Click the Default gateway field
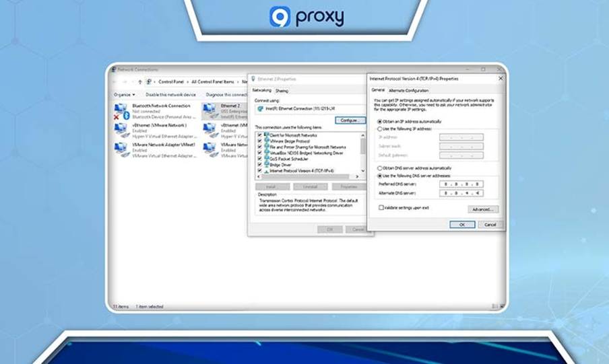Screen dimensions: 609x364 [x=461, y=155]
